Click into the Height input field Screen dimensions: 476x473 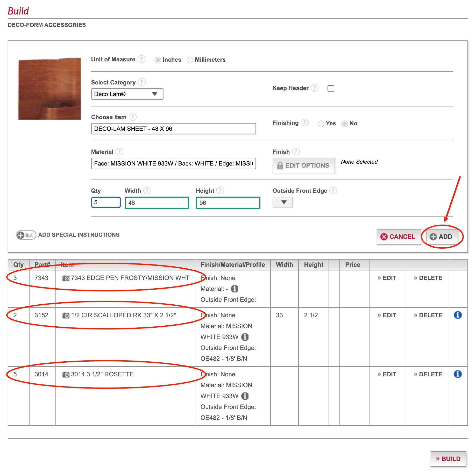[228, 203]
